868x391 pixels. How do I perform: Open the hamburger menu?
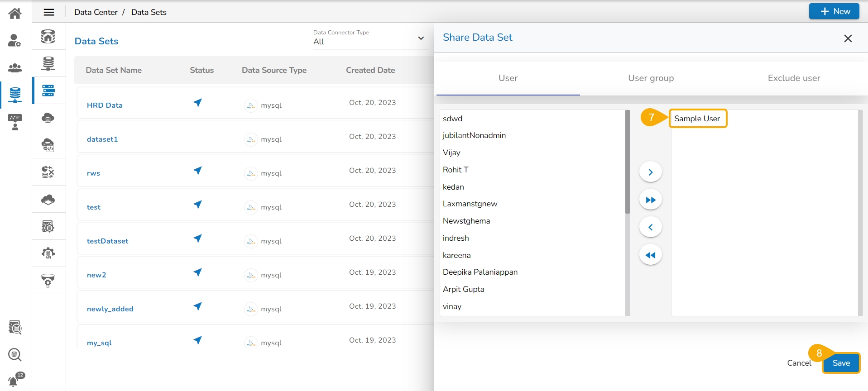click(49, 12)
